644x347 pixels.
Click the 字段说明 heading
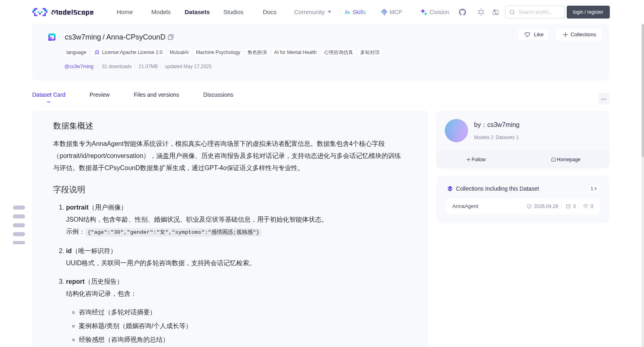coord(69,190)
